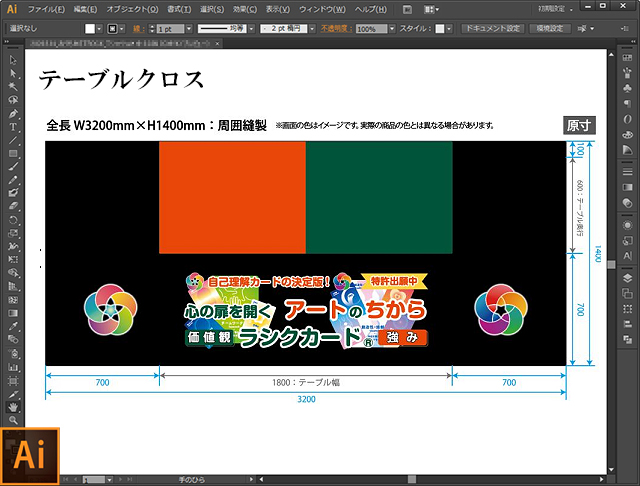640x486 pixels.
Task: Open the Appearance panel icon
Action: 627,225
